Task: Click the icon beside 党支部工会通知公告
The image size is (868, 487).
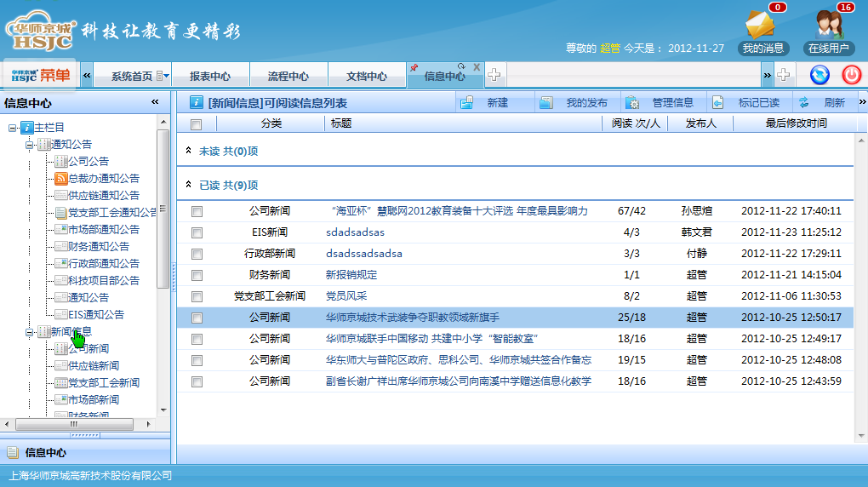Action: coord(61,213)
